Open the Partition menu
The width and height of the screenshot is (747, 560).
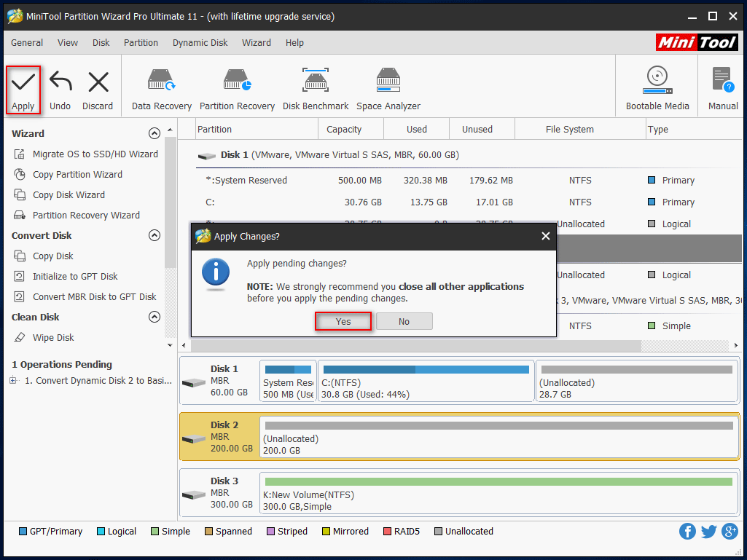pyautogui.click(x=141, y=43)
